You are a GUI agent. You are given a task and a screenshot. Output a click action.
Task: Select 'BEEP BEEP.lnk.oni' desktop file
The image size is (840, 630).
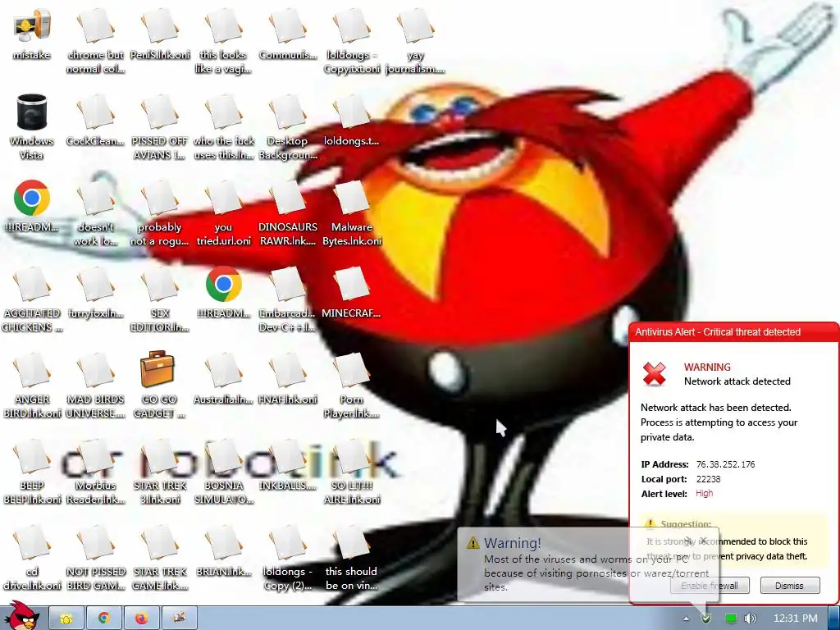tap(32, 472)
